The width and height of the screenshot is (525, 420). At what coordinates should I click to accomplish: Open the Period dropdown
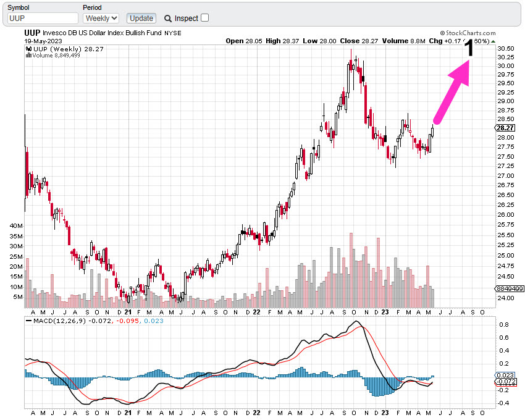coord(101,19)
